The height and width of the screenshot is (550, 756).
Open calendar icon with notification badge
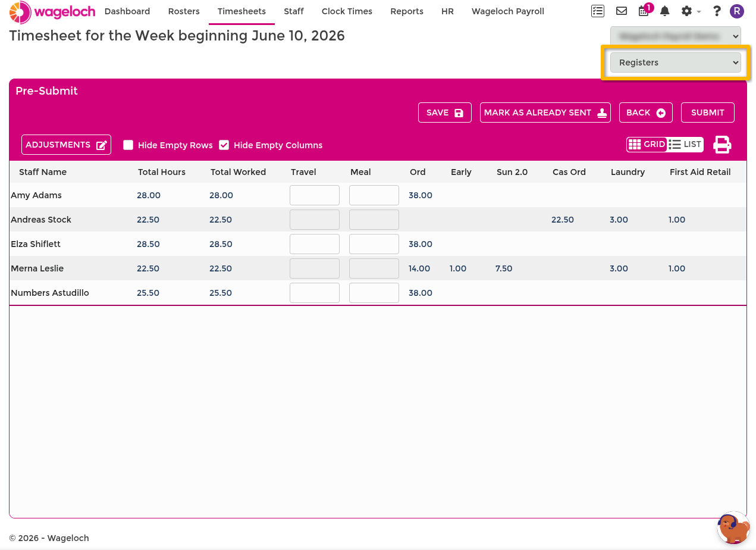(x=644, y=10)
